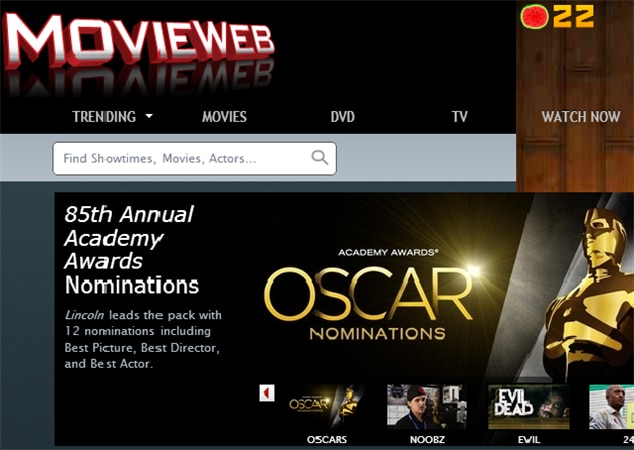Click the yellow 22 score counter
This screenshot has height=450, width=634.
(574, 16)
